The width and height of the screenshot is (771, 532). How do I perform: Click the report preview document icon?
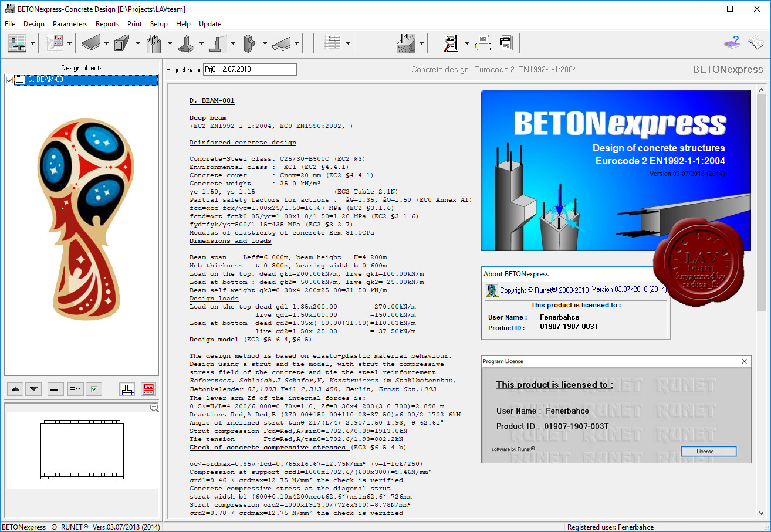coord(451,43)
